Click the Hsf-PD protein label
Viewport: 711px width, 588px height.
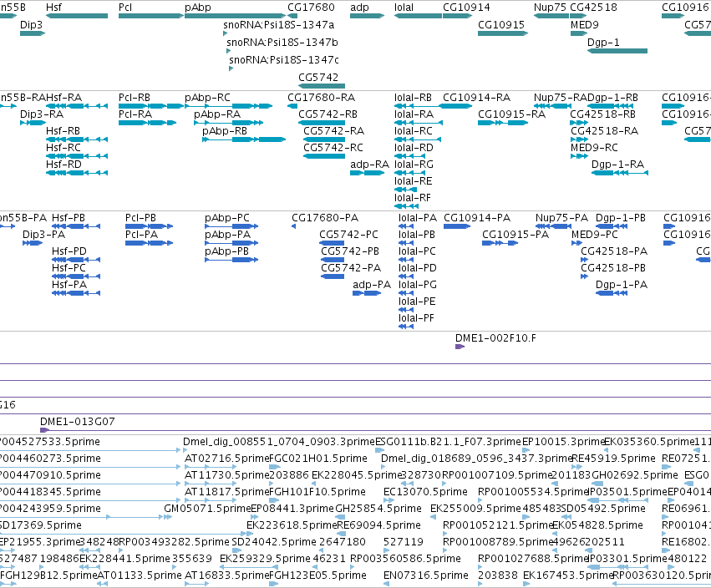[x=69, y=251]
